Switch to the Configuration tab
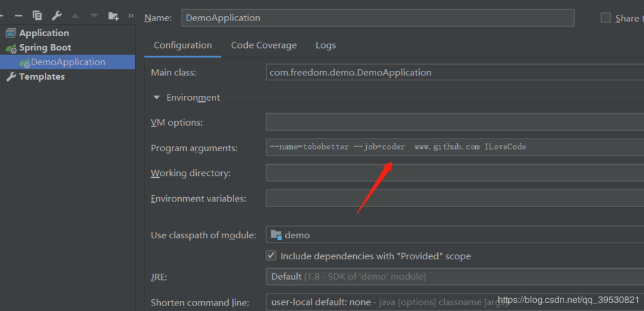Viewport: 644px width, 311px height. [182, 45]
